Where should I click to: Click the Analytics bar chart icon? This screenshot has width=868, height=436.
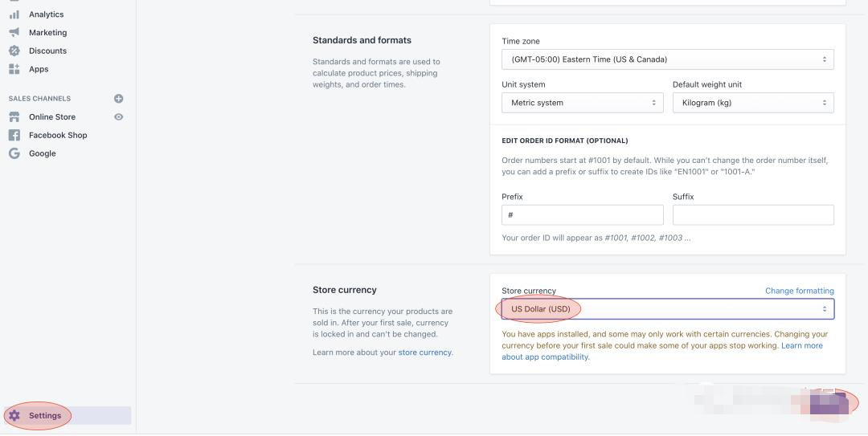[x=14, y=14]
